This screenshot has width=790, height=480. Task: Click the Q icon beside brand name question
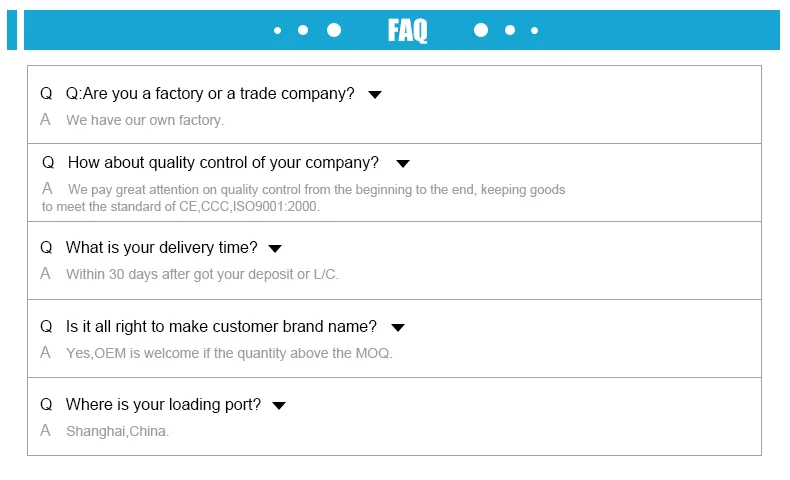click(46, 327)
